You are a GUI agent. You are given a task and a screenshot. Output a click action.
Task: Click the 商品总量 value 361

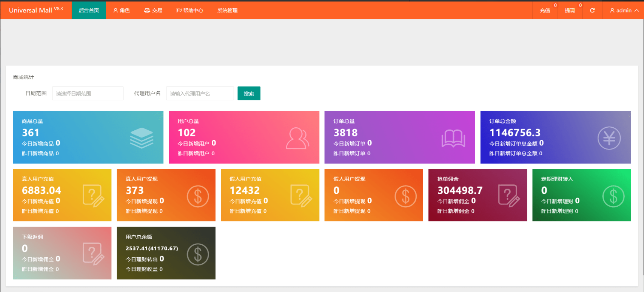(31, 133)
